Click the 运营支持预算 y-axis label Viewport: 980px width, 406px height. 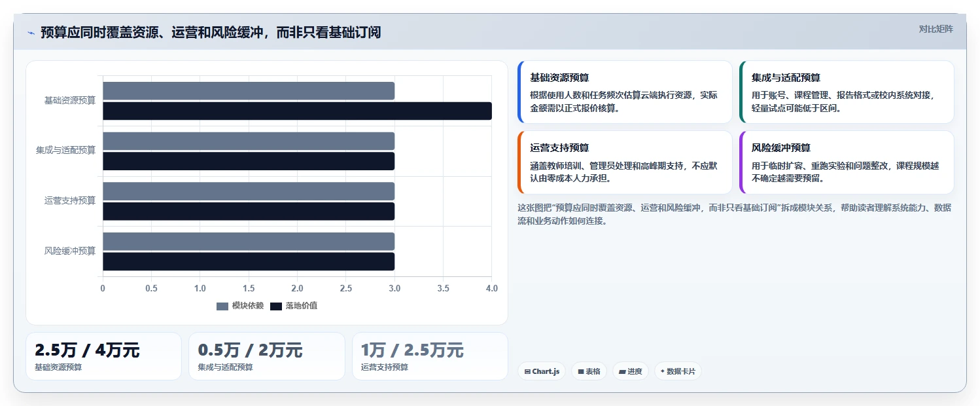(x=70, y=200)
